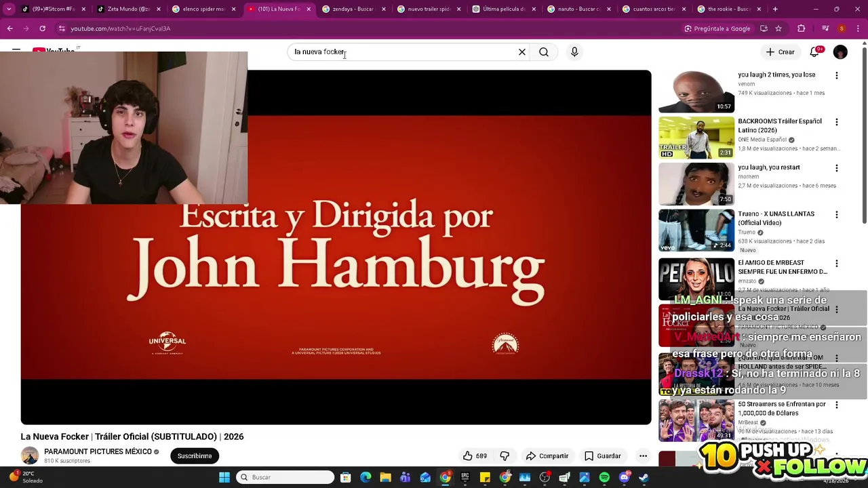Clear the search box with the X
The image size is (868, 488).
(x=522, y=52)
